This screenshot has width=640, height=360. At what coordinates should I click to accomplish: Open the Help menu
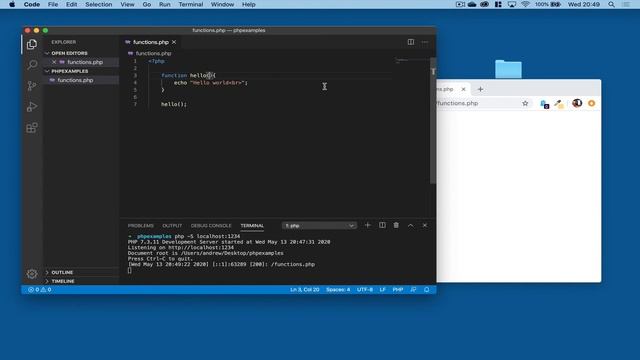[x=249, y=4]
